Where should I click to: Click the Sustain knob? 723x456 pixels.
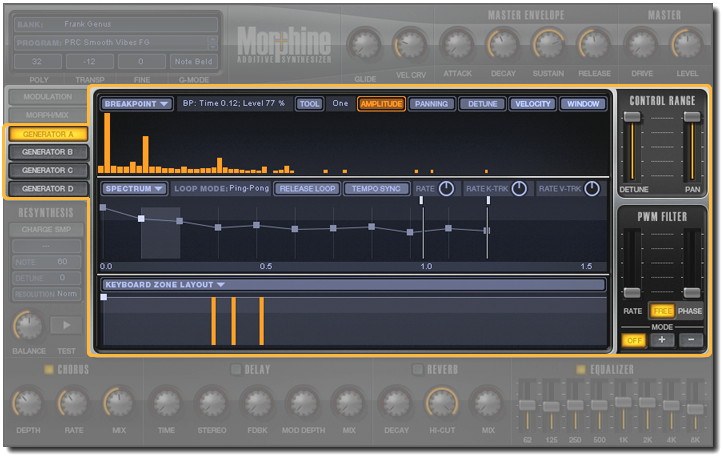coord(548,44)
